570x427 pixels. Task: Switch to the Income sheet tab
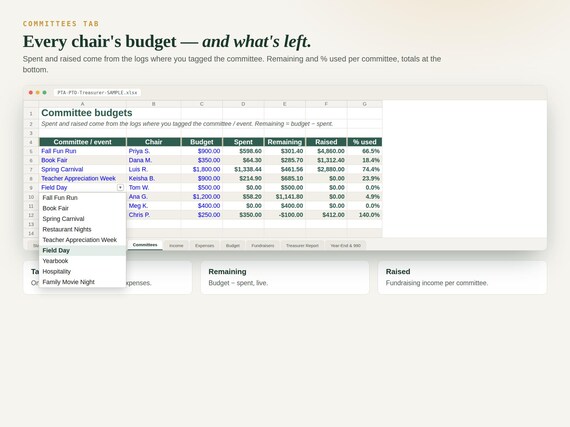[176, 246]
